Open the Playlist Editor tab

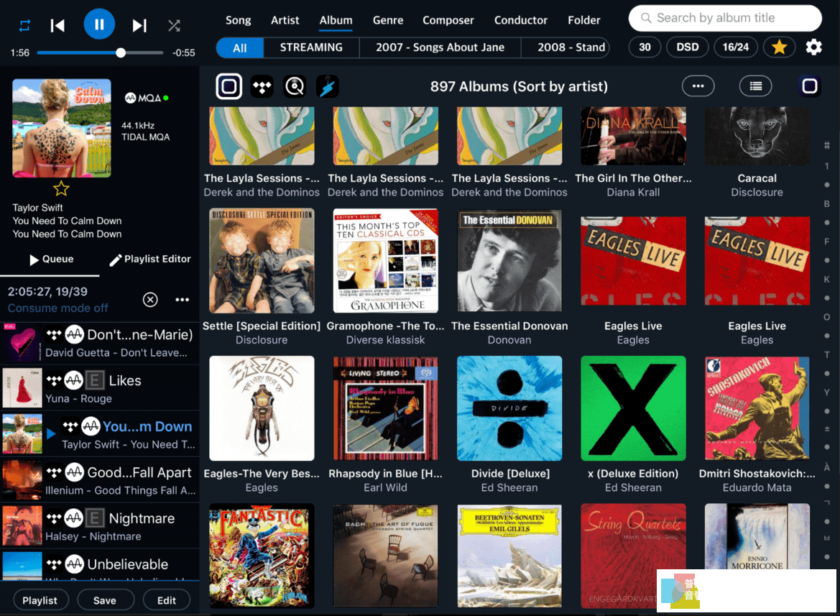tap(150, 259)
